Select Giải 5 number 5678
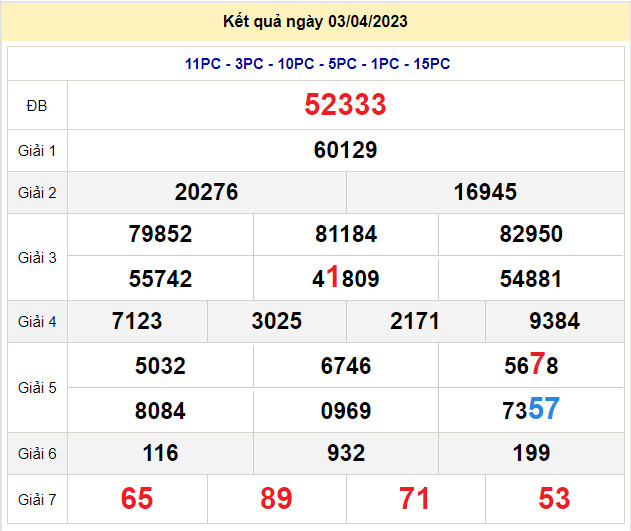 pyautogui.click(x=531, y=364)
